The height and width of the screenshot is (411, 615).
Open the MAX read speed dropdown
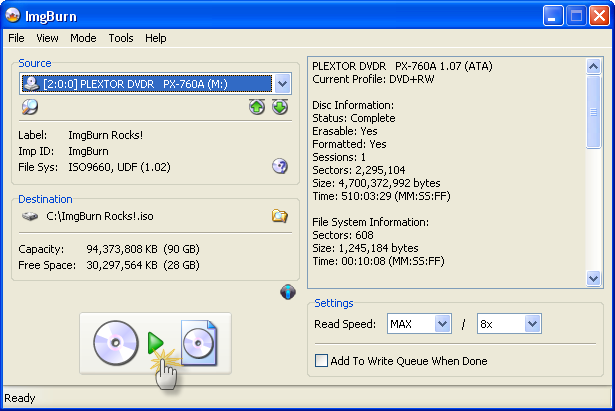(443, 324)
